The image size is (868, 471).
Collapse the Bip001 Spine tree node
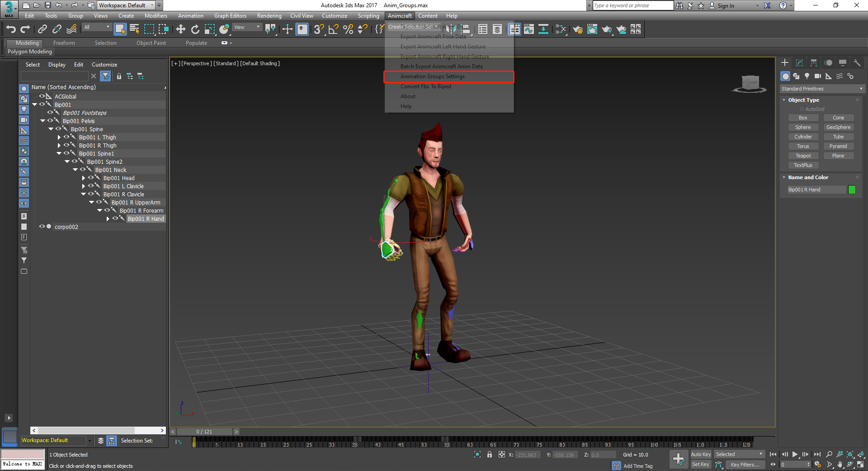coord(51,129)
